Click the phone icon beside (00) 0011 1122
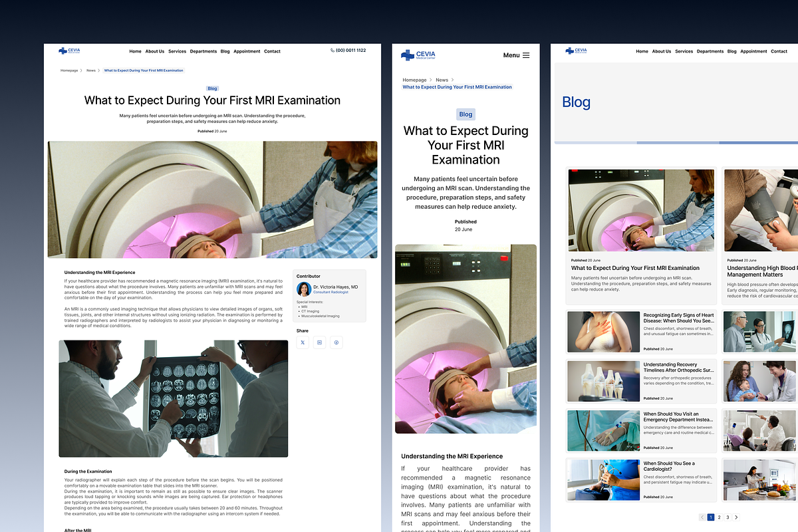Viewport: 798px width, 532px height. click(x=332, y=51)
